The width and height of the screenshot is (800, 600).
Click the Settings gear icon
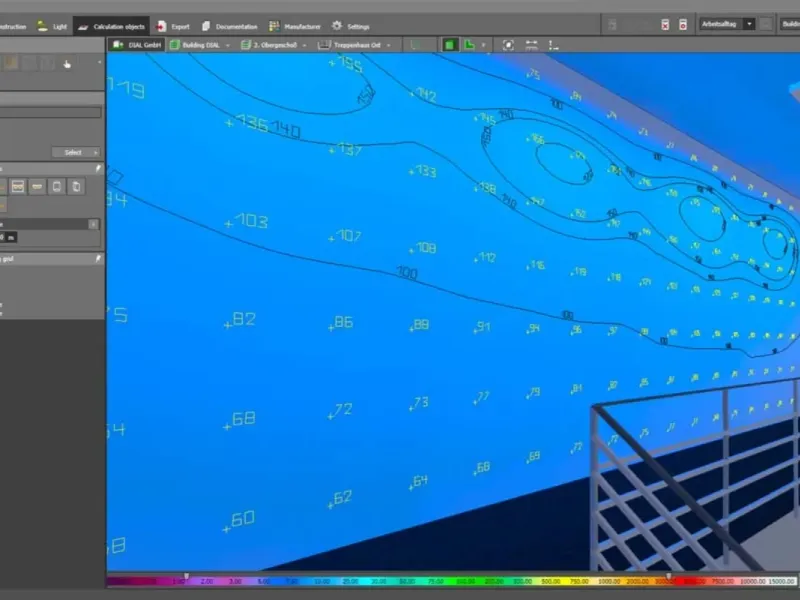tap(337, 26)
